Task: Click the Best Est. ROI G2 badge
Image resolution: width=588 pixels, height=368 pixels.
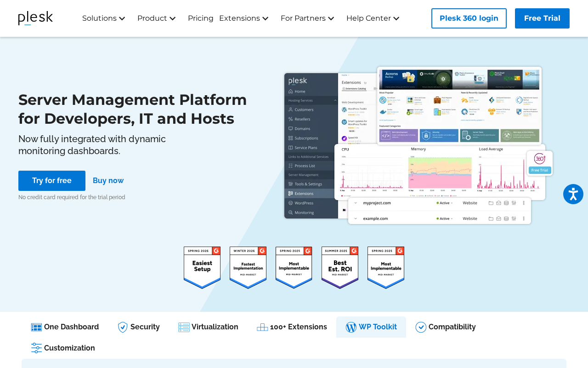Action: tap(340, 268)
